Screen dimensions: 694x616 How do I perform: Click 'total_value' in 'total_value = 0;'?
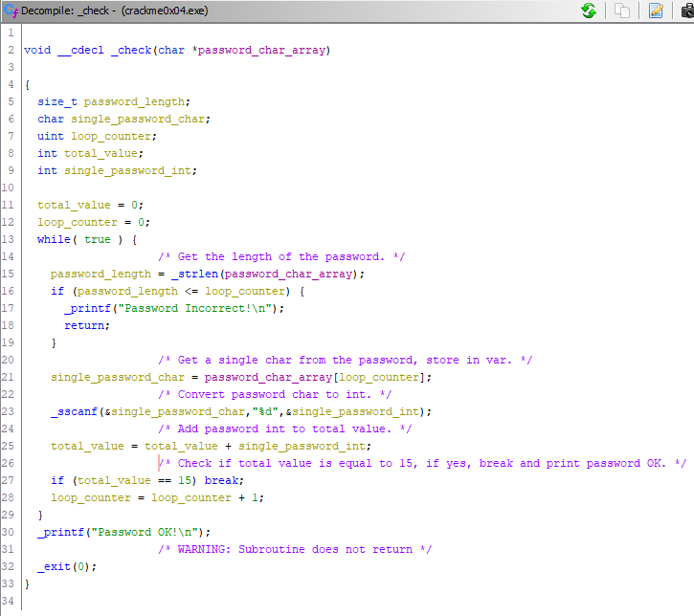coord(74,206)
